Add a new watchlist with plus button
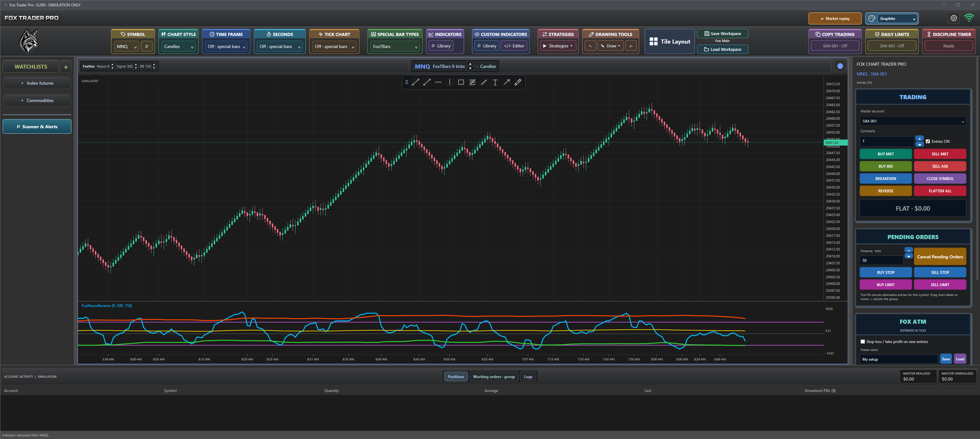980x439 pixels. (x=66, y=67)
